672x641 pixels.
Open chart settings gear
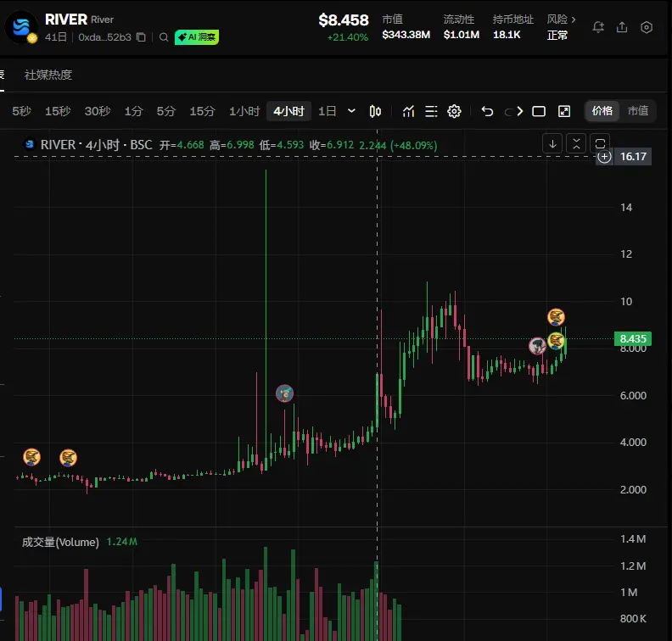point(454,111)
